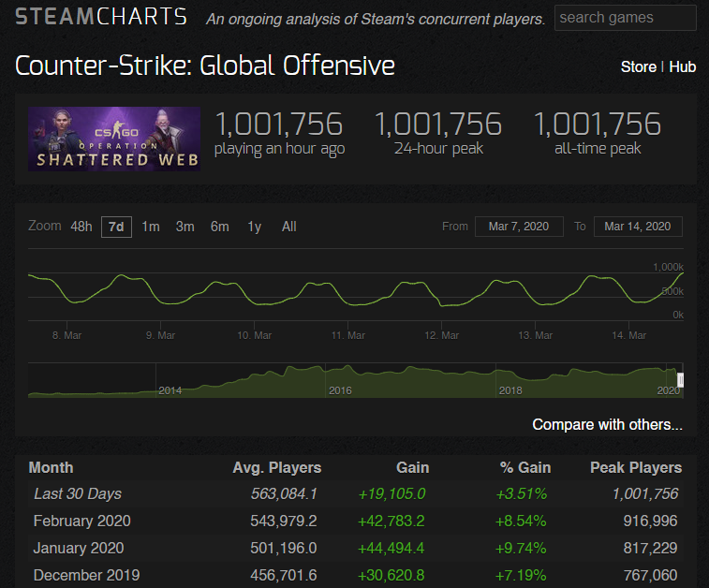Click peak players value 916,996
Image resolution: width=709 pixels, height=588 pixels.
coord(650,522)
